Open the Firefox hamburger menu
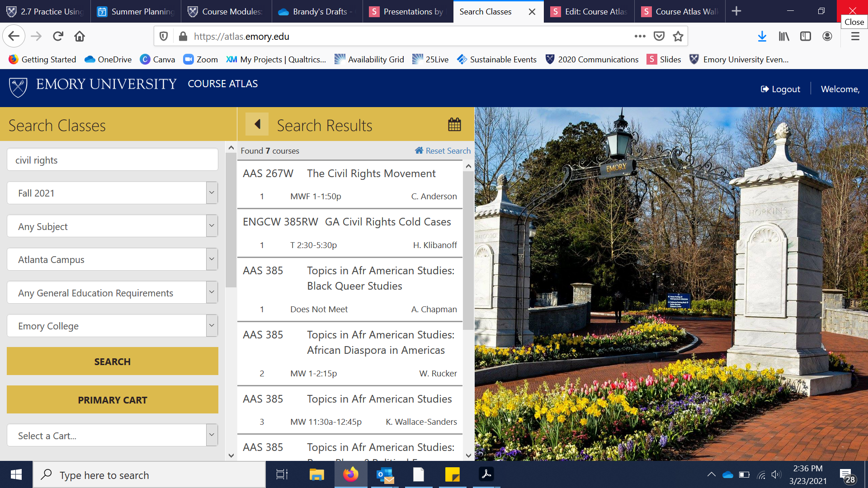This screenshot has height=488, width=868. tap(855, 36)
